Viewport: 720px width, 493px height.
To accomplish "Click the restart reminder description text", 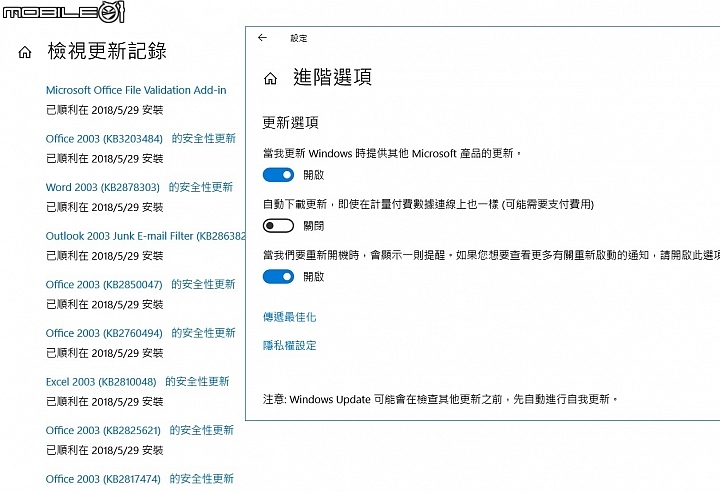I will [x=491, y=255].
